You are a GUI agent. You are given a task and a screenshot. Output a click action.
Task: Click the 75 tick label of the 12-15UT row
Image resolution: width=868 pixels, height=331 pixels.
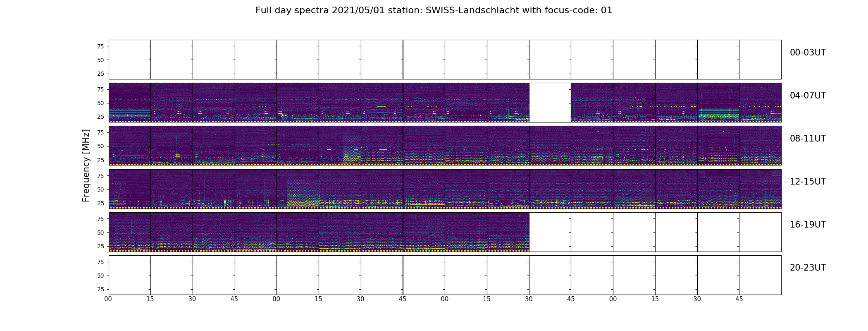click(100, 176)
